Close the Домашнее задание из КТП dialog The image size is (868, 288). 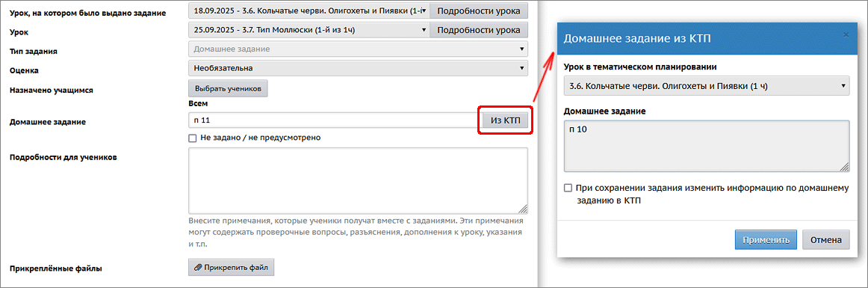click(x=846, y=35)
